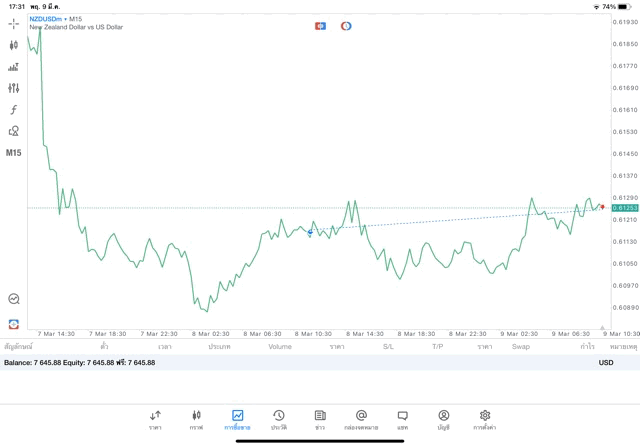Switch to the ราคา quotes tab
The height and width of the screenshot is (447, 640).
155,419
